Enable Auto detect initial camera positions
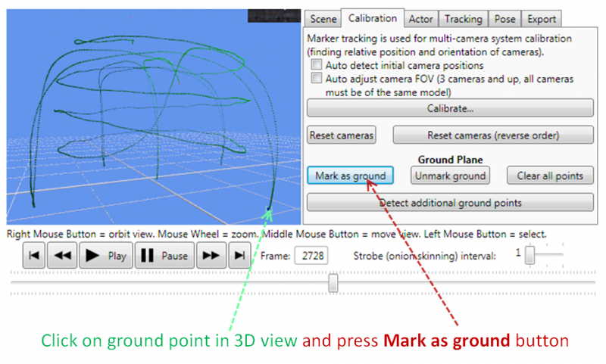The height and width of the screenshot is (364, 606). [x=317, y=64]
